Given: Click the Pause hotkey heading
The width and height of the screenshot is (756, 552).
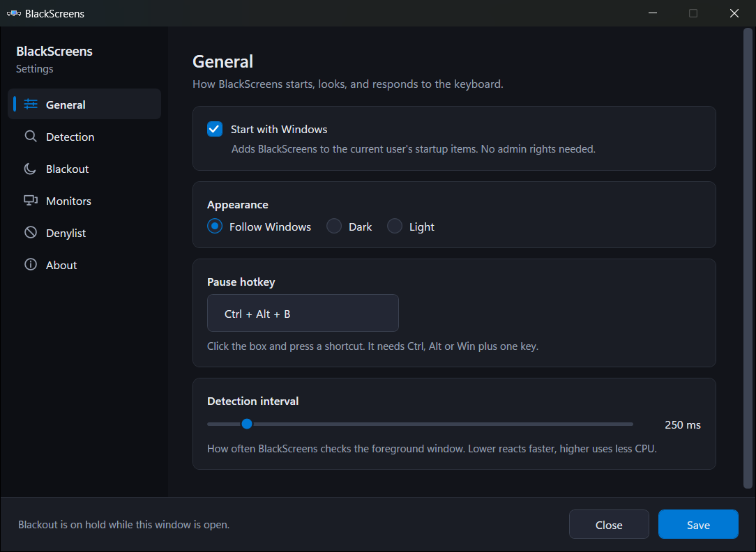Looking at the screenshot, I should [241, 282].
